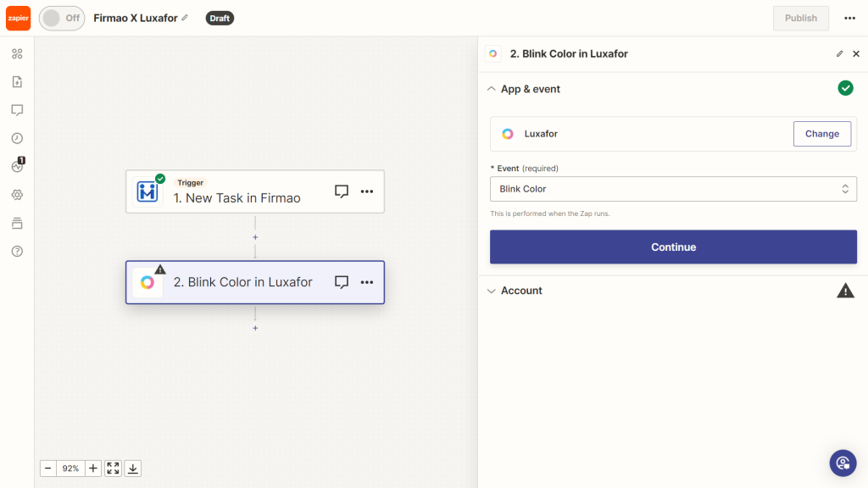Open the Notes panel in the sidebar
This screenshot has height=488, width=868.
coord(16,109)
